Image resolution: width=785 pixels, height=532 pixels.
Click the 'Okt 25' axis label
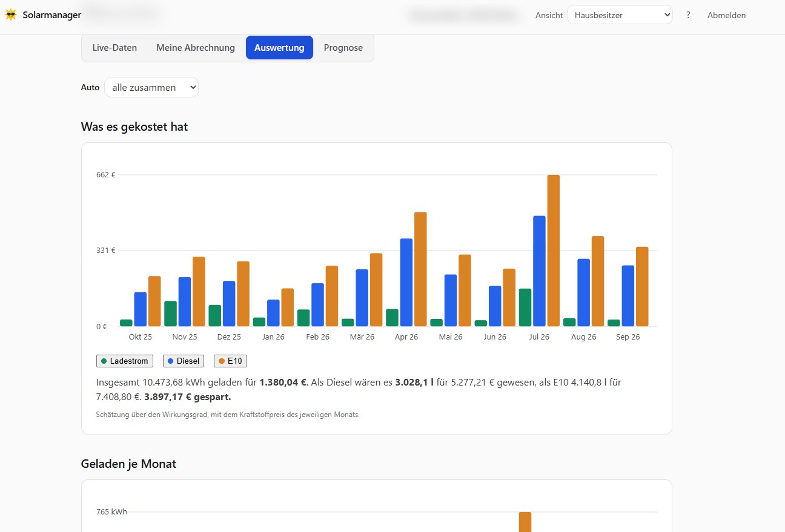tap(141, 337)
